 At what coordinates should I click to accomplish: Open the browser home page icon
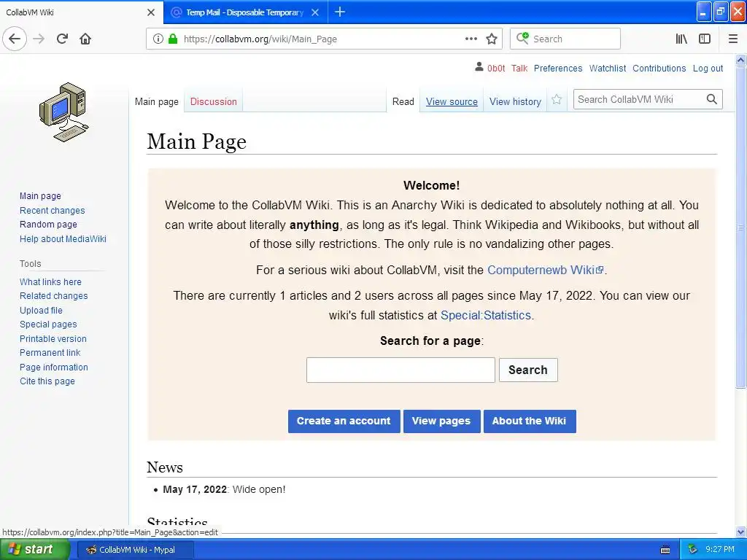pos(85,39)
